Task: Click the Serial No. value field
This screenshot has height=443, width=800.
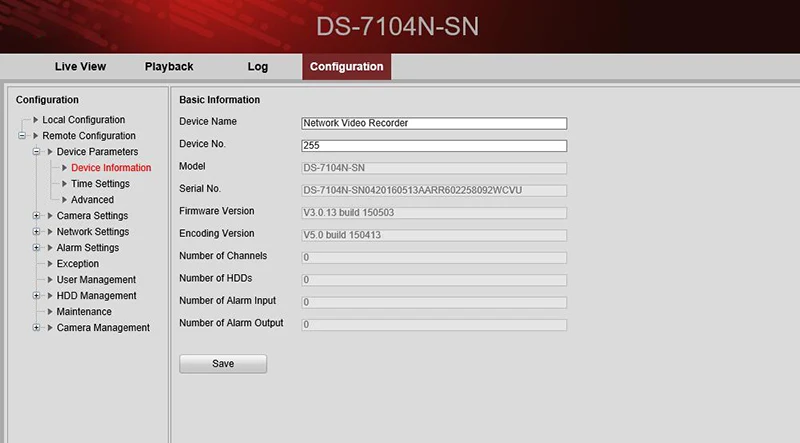Action: (434, 190)
